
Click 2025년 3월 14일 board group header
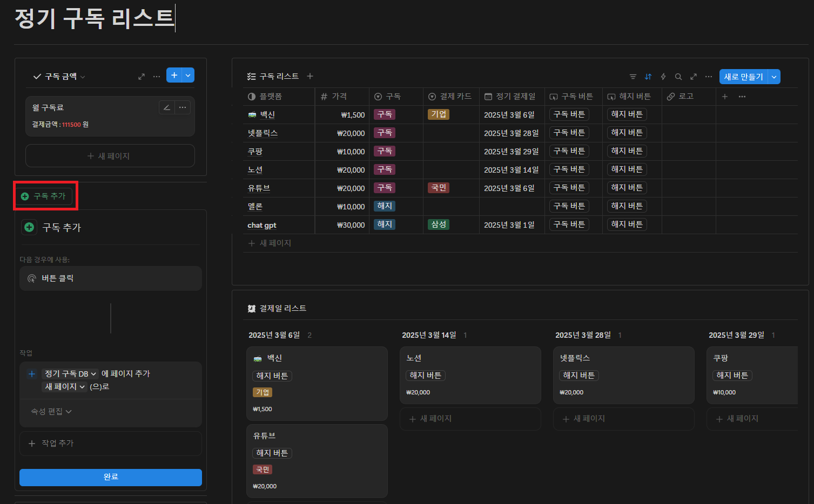(429, 335)
